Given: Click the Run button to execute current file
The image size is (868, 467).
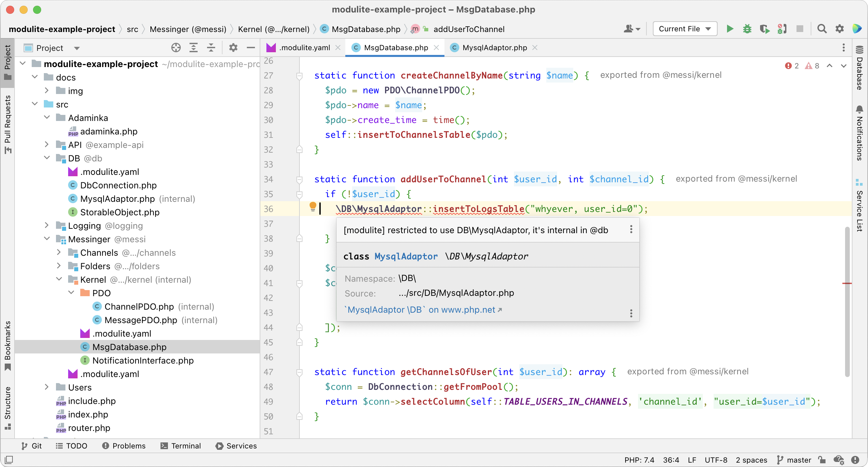Looking at the screenshot, I should click(x=729, y=29).
